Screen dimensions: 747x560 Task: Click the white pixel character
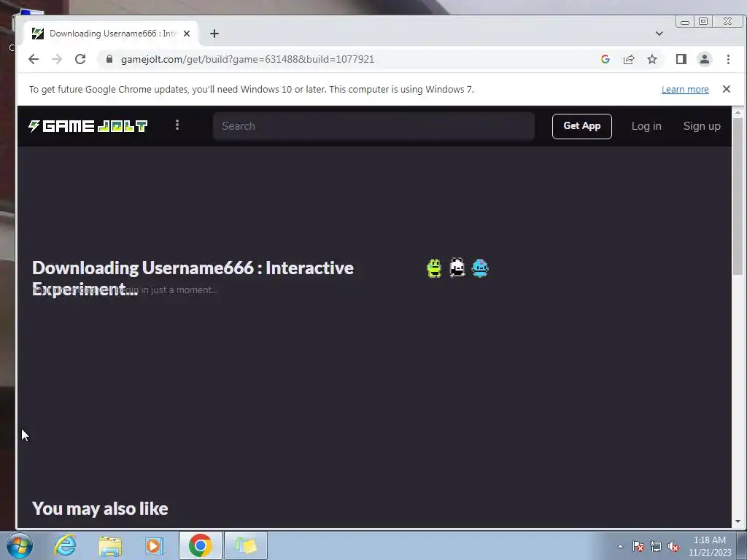457,267
